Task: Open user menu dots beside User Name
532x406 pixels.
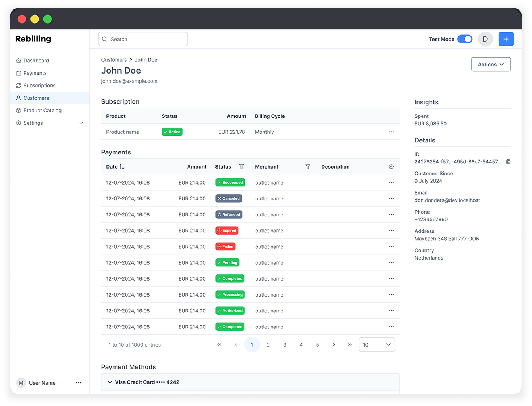Action: pyautogui.click(x=78, y=383)
